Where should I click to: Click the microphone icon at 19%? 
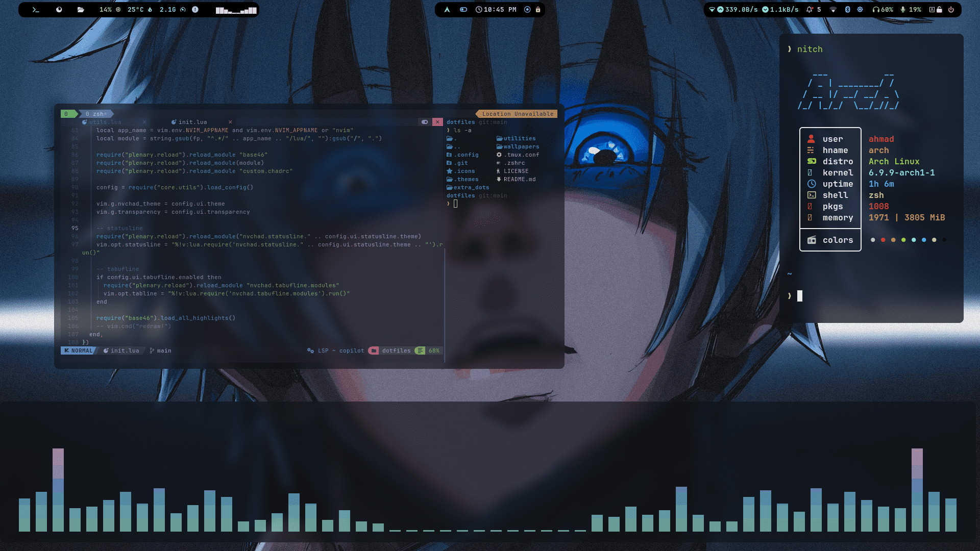tap(903, 10)
